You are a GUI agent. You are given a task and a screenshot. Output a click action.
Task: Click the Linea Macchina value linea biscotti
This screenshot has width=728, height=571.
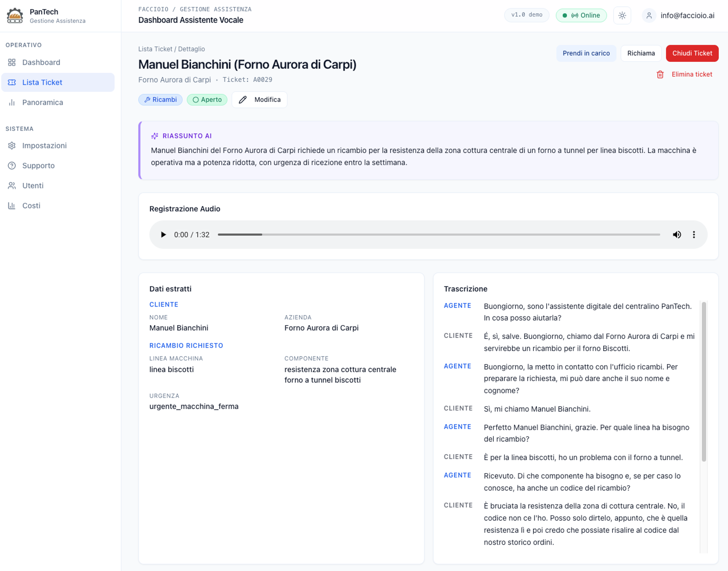(x=171, y=369)
